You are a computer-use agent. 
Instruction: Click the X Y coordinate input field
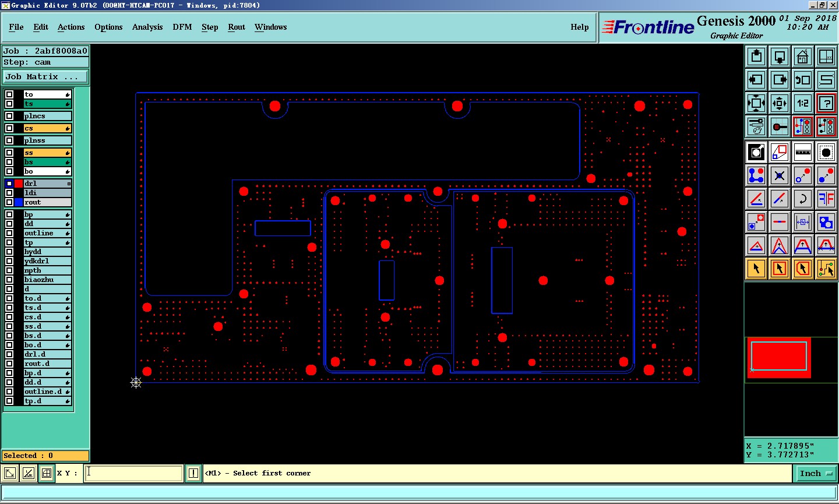[134, 473]
